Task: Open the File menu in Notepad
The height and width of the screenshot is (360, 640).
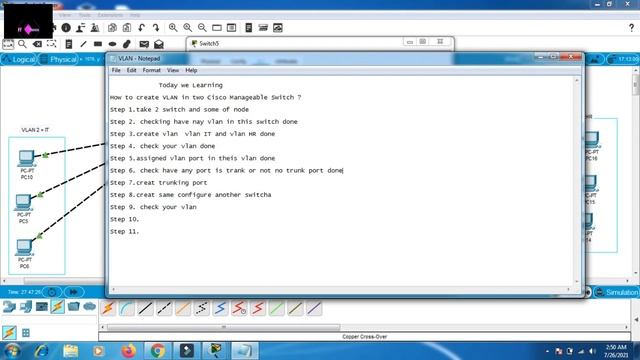Action: tap(116, 70)
